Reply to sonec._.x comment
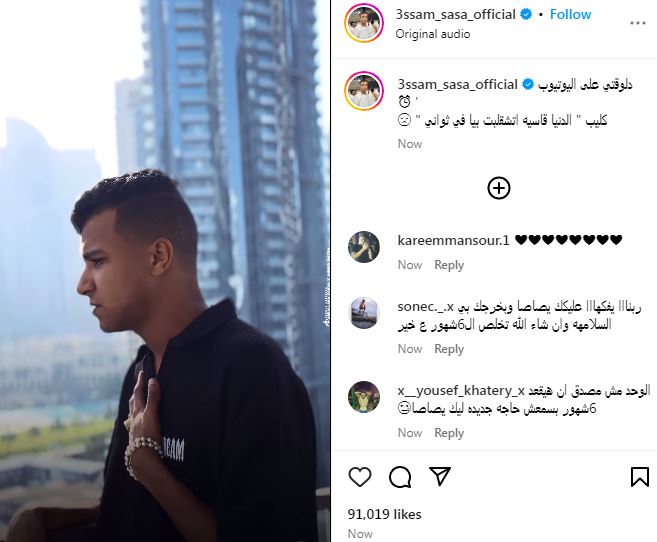 pos(449,349)
